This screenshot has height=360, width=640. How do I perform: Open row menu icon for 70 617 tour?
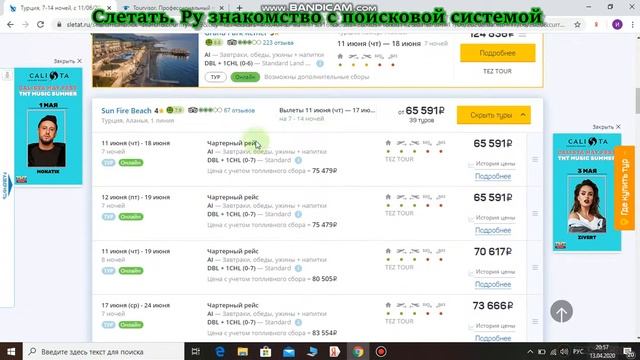click(x=535, y=267)
